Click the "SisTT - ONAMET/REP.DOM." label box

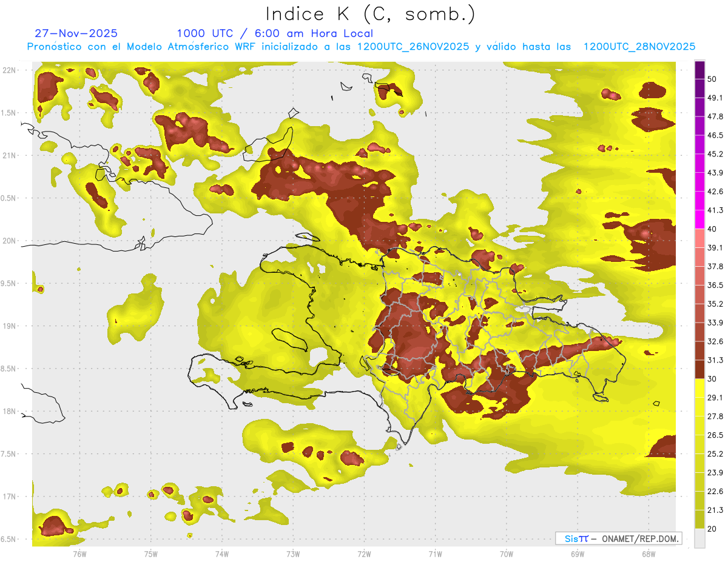click(618, 538)
